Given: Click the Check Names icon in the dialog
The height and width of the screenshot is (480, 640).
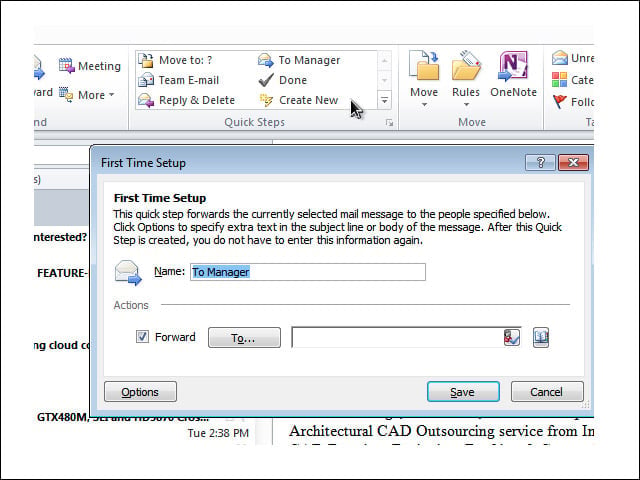Looking at the screenshot, I should pos(511,337).
